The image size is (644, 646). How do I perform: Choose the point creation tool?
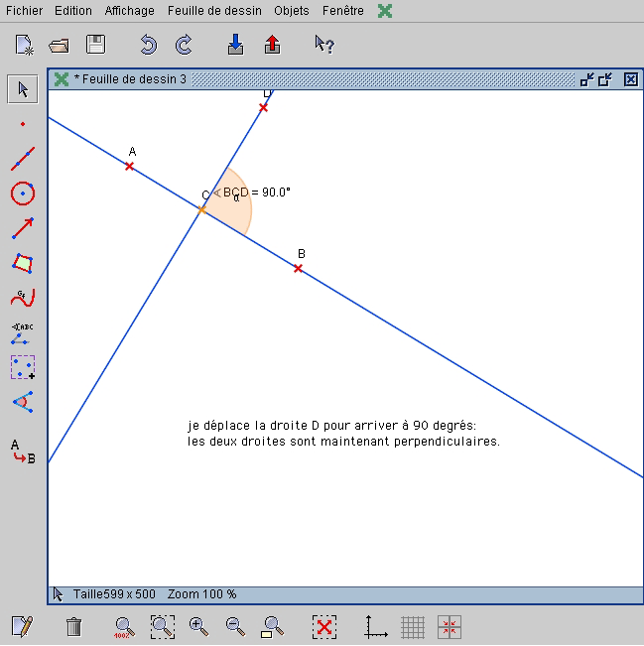(23, 124)
